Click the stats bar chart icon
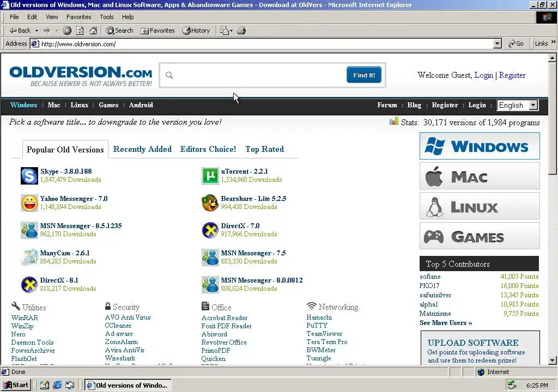This screenshot has width=558, height=392. (x=393, y=121)
